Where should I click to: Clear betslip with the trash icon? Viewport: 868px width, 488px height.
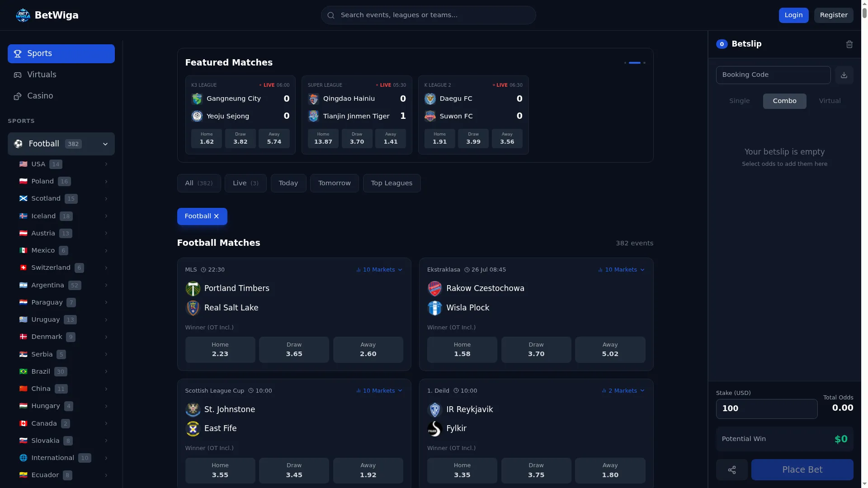(849, 44)
